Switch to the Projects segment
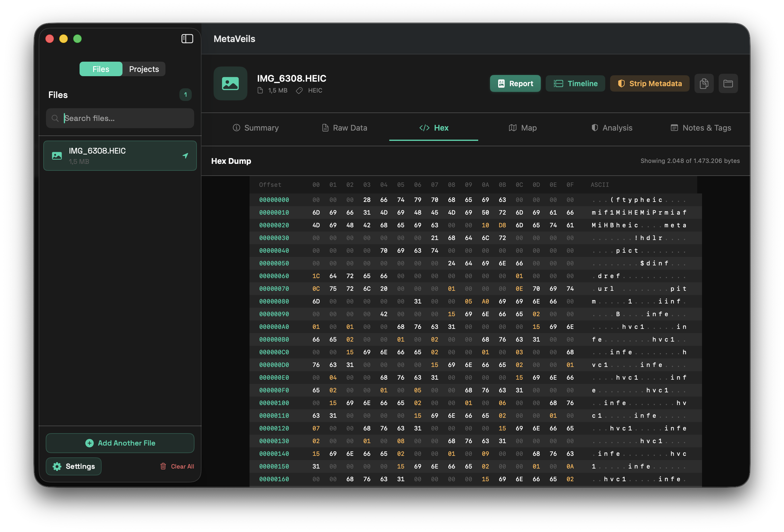 144,69
